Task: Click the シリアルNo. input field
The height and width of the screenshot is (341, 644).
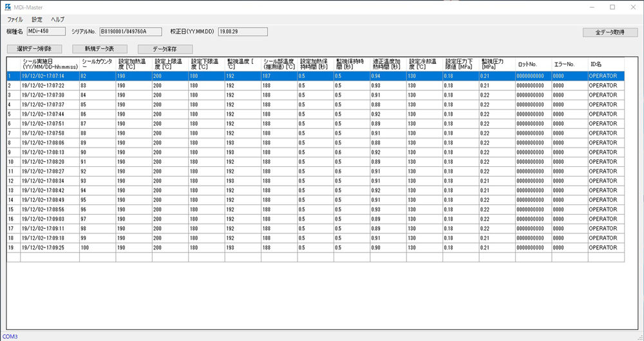Action: pos(131,31)
